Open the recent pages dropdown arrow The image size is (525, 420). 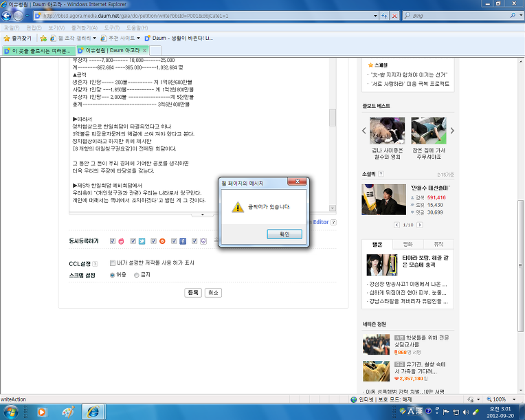[x=27, y=15]
